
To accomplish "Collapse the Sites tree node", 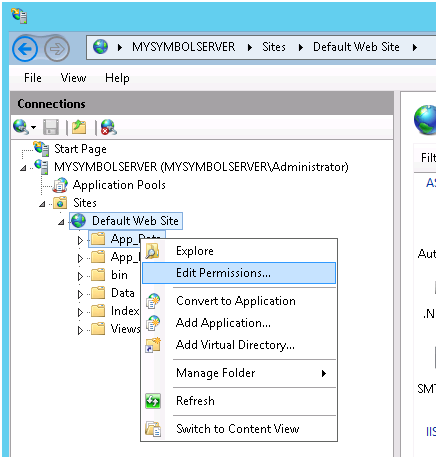I will click(x=42, y=204).
